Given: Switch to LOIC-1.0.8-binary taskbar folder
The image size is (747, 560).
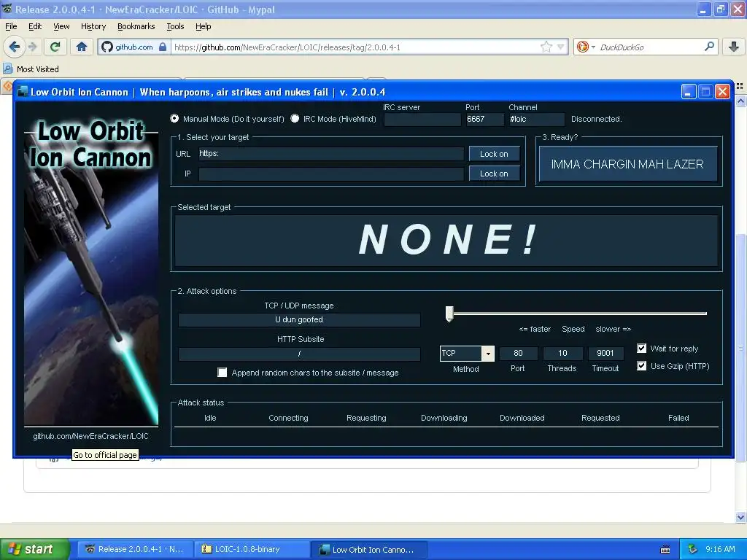Looking at the screenshot, I should point(252,550).
